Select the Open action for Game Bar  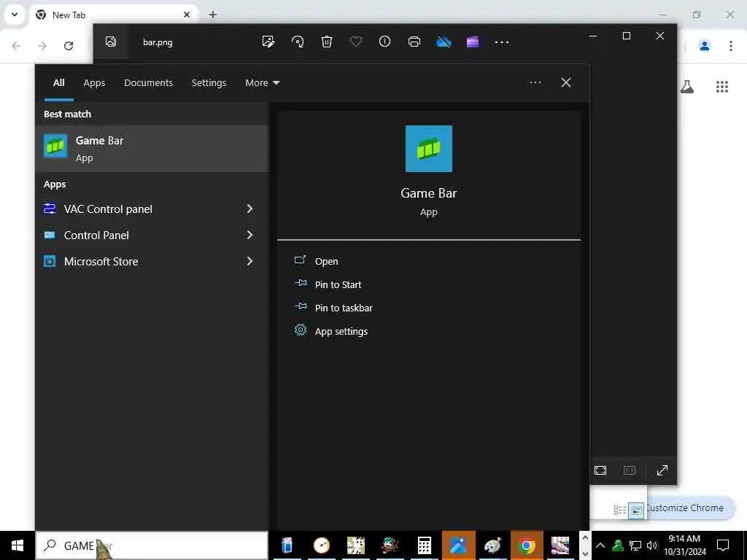[x=326, y=261]
